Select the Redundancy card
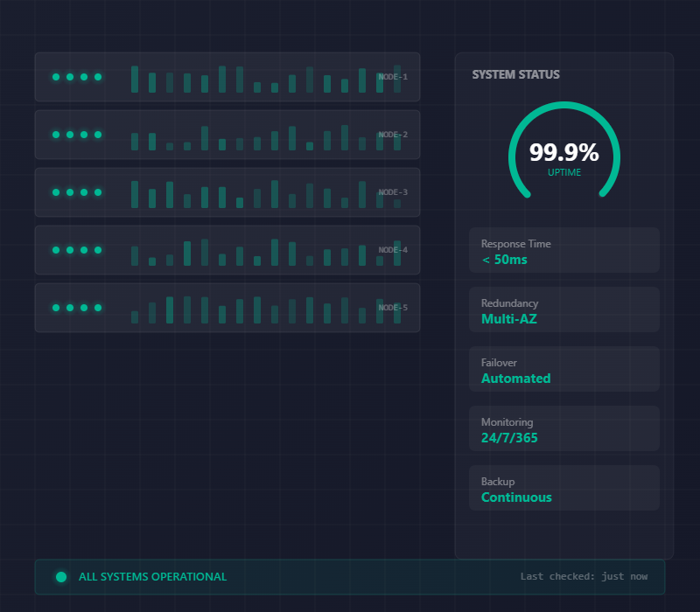This screenshot has width=700, height=612. tap(564, 309)
